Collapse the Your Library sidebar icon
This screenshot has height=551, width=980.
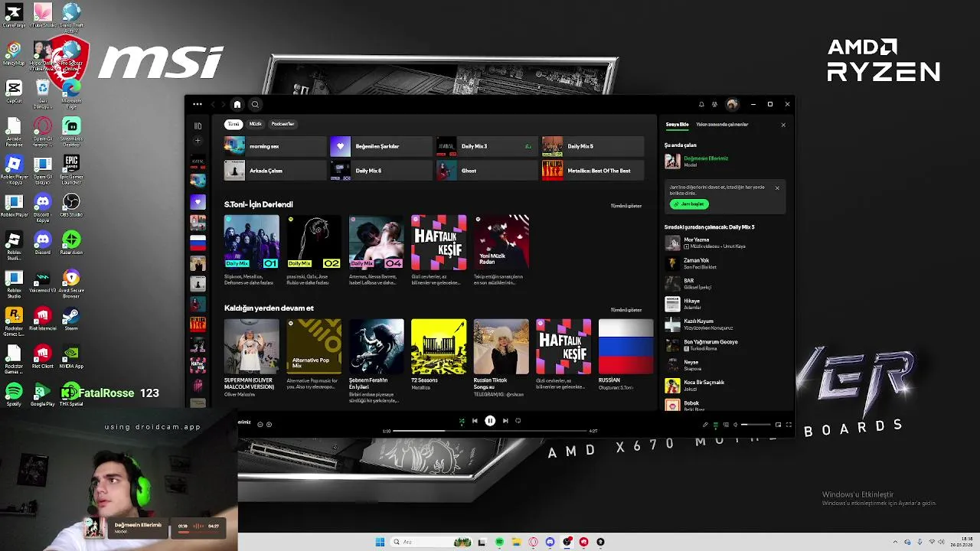coord(198,126)
